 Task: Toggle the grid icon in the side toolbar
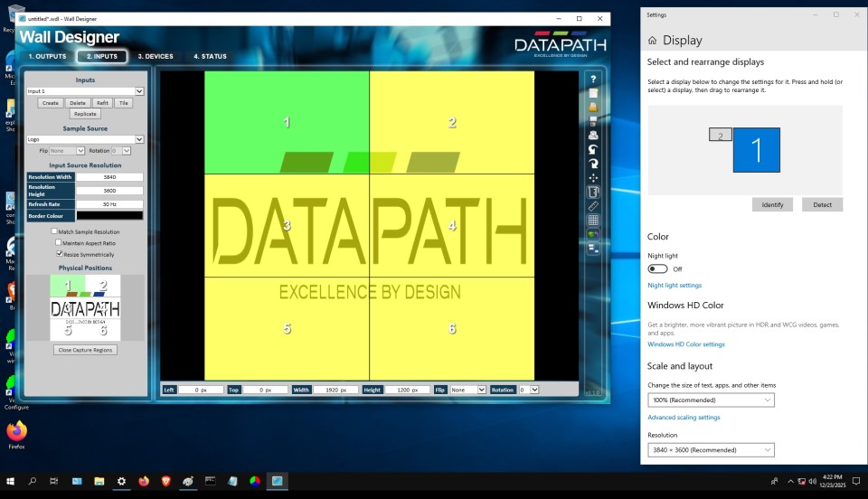coord(593,220)
